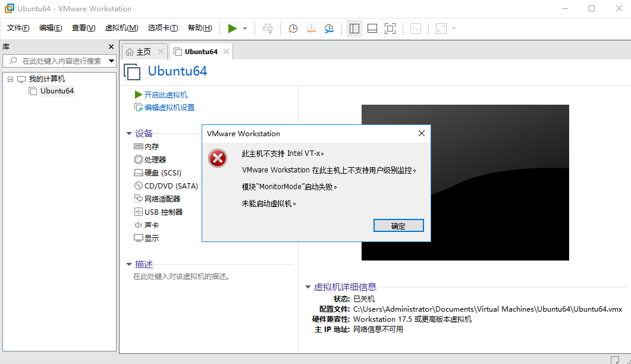The height and width of the screenshot is (364, 631).
Task: Open the snapshot manager wrench-clock icon
Action: point(329,29)
